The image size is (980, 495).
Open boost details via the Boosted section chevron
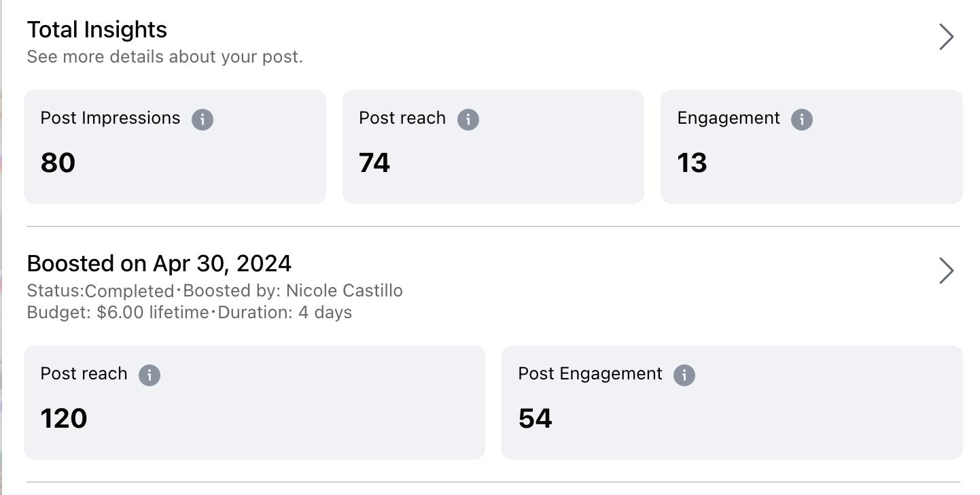[946, 271]
